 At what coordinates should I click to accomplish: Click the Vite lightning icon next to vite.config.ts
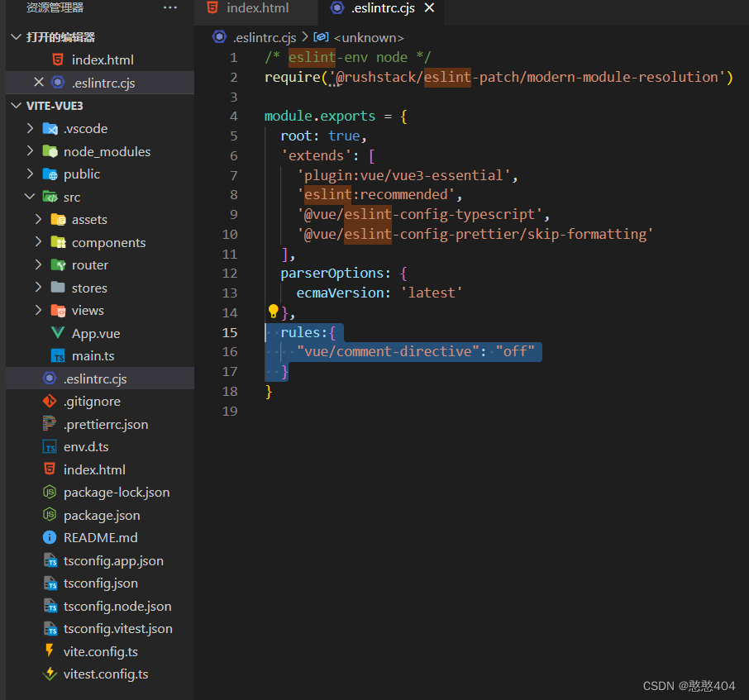[50, 651]
